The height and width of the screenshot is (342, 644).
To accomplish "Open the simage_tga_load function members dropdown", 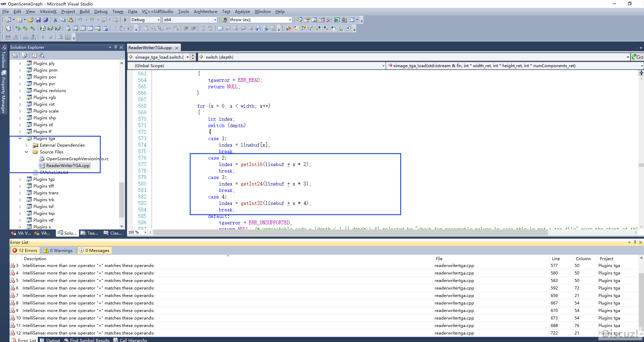I will coord(642,66).
